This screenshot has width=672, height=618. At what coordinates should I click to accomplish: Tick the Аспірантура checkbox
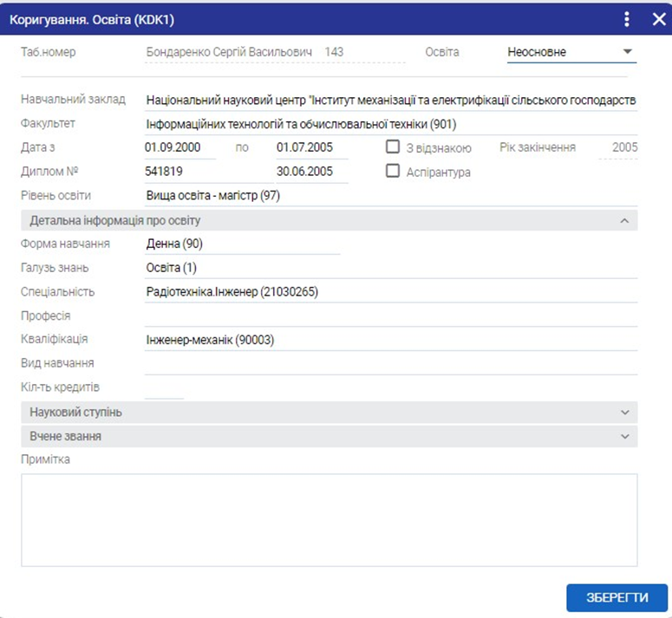pyautogui.click(x=393, y=172)
